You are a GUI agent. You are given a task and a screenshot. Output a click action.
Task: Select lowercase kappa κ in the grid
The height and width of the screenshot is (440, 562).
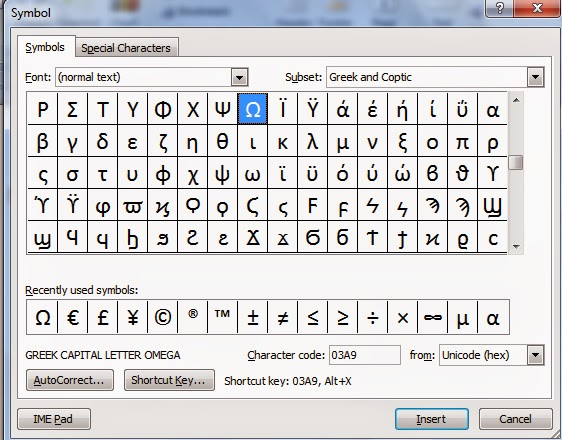(x=282, y=141)
